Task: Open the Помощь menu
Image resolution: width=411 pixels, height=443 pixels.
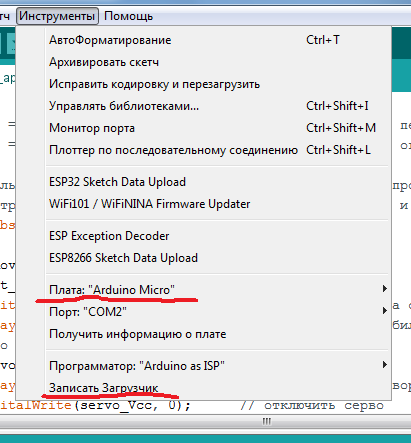Action: [x=128, y=16]
